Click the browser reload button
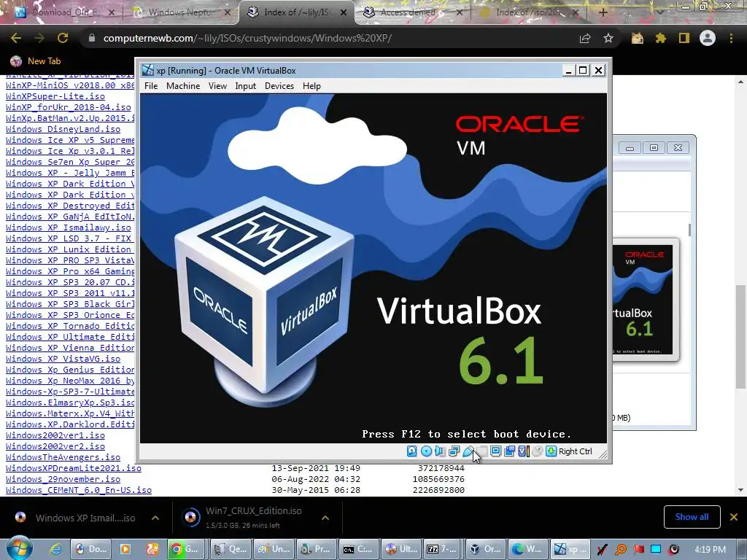The image size is (747, 560). pyautogui.click(x=63, y=38)
